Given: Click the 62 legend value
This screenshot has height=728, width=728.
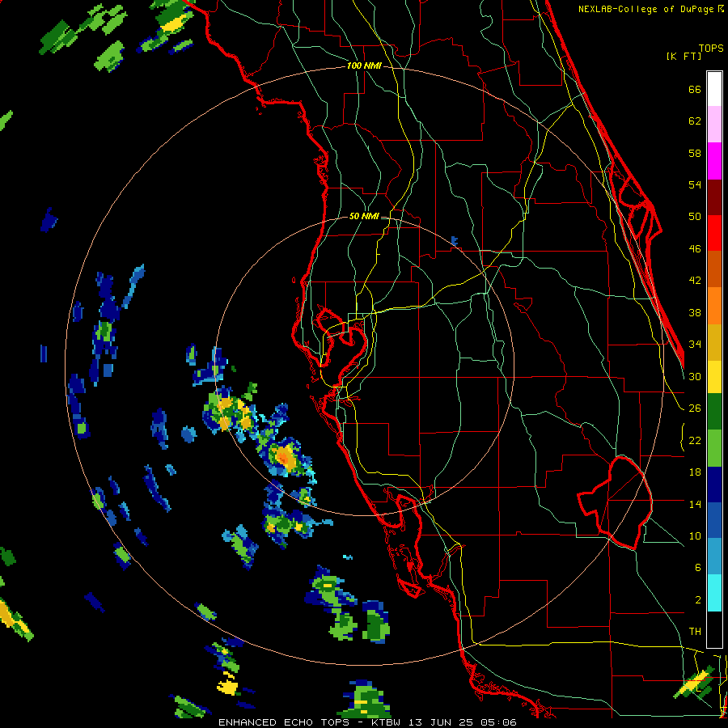Looking at the screenshot, I should (x=695, y=121).
